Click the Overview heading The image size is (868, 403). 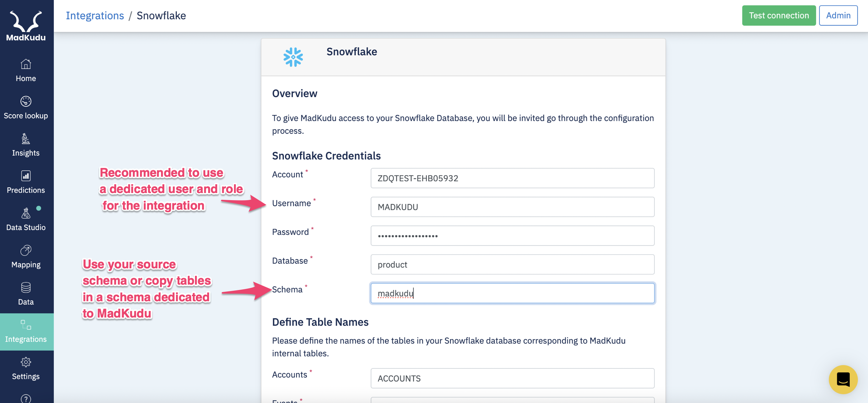click(x=295, y=93)
